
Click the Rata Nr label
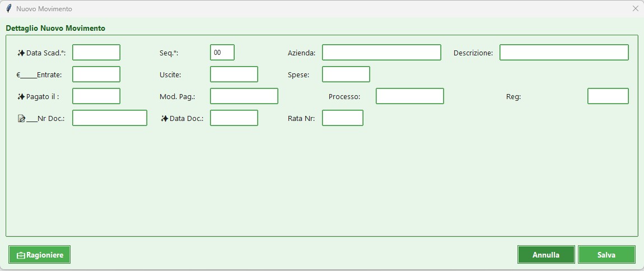click(x=301, y=119)
